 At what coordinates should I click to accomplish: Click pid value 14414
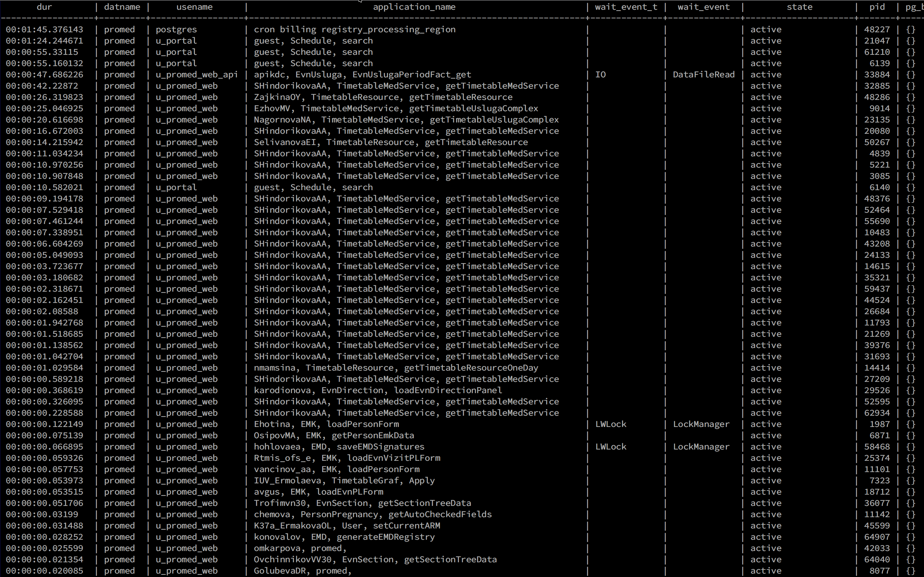877,368
